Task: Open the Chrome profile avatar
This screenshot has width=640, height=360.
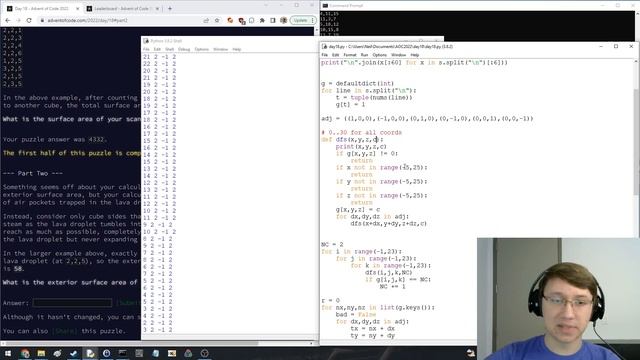Action: coord(283,20)
